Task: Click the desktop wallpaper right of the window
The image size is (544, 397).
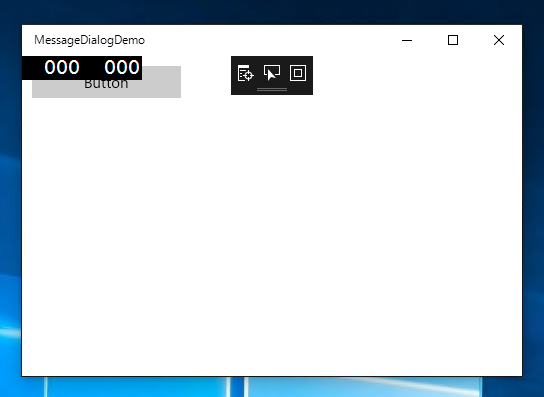Action: point(533,208)
